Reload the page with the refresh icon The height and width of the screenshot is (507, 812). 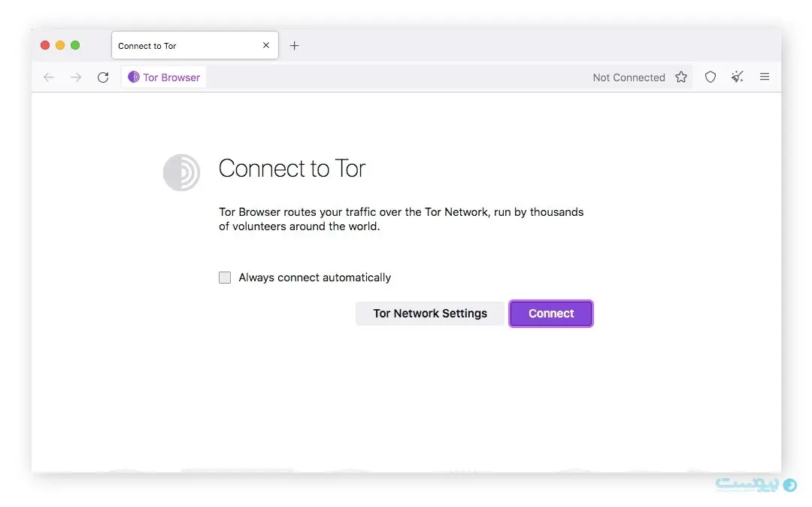pyautogui.click(x=103, y=77)
